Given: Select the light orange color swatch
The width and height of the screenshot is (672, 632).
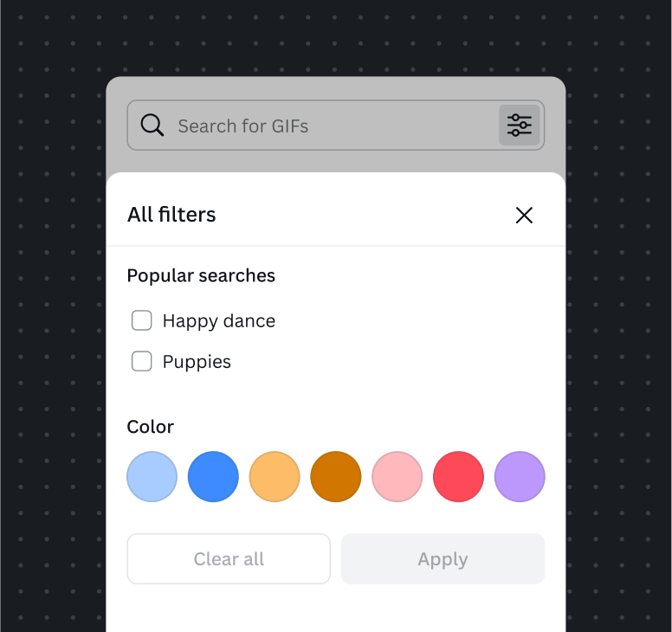Looking at the screenshot, I should pos(275,476).
